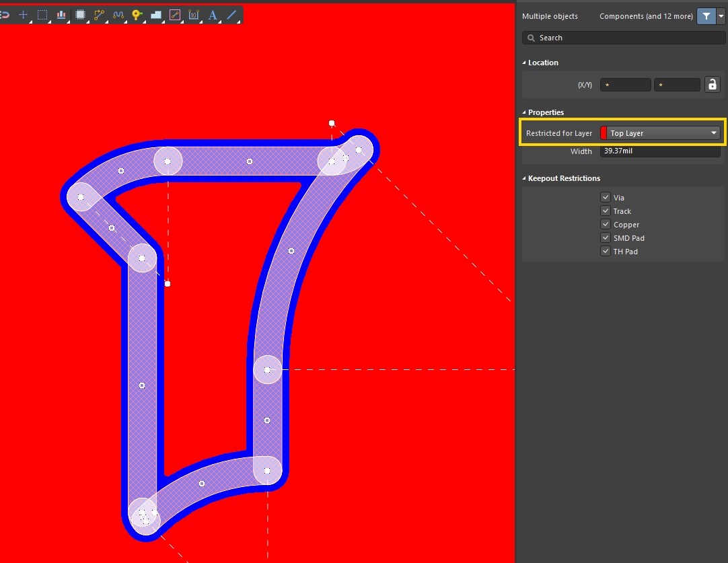This screenshot has width=728, height=563.
Task: Disable the SMD Pad keepout restriction
Action: point(606,238)
